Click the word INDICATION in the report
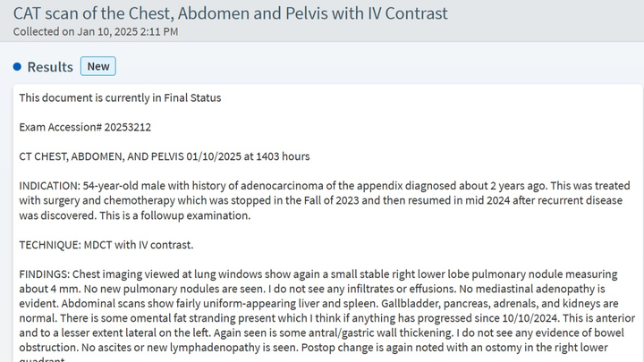644x362 pixels. 49,186
